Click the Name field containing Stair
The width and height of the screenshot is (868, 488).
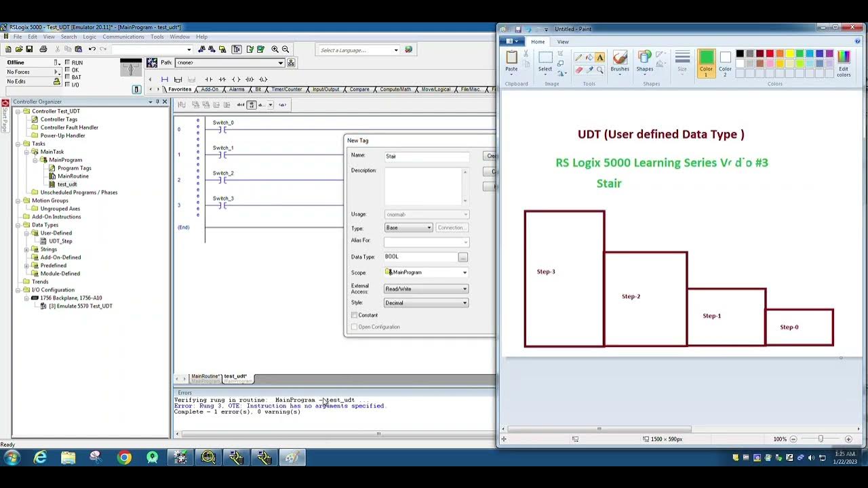tap(427, 157)
